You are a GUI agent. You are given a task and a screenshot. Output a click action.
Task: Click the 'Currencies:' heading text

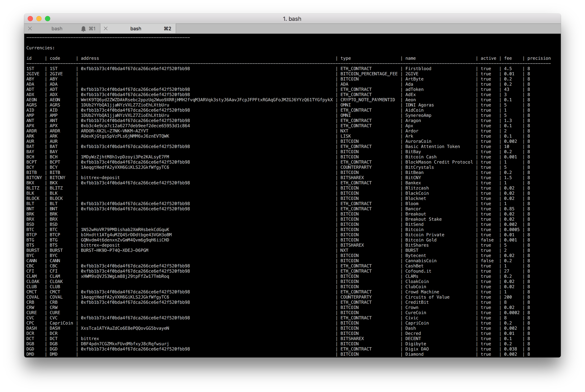[40, 48]
